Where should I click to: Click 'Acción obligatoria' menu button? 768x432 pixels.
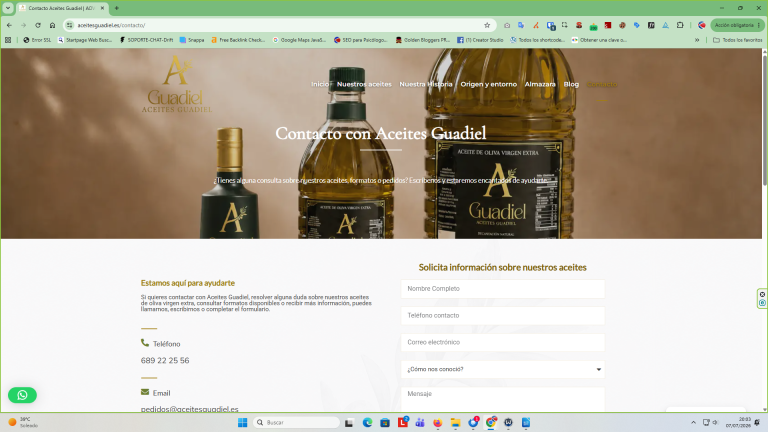[737, 25]
